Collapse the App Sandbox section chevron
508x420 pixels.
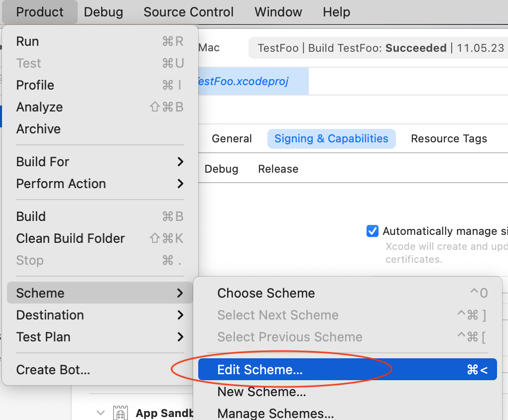(x=101, y=413)
